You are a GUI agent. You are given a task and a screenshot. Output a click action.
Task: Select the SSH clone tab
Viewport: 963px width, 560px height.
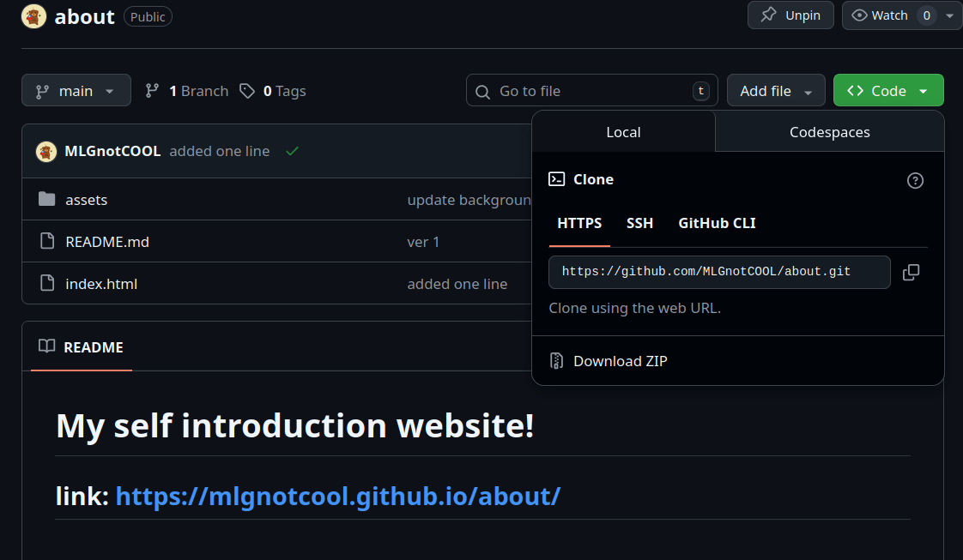[x=639, y=223]
